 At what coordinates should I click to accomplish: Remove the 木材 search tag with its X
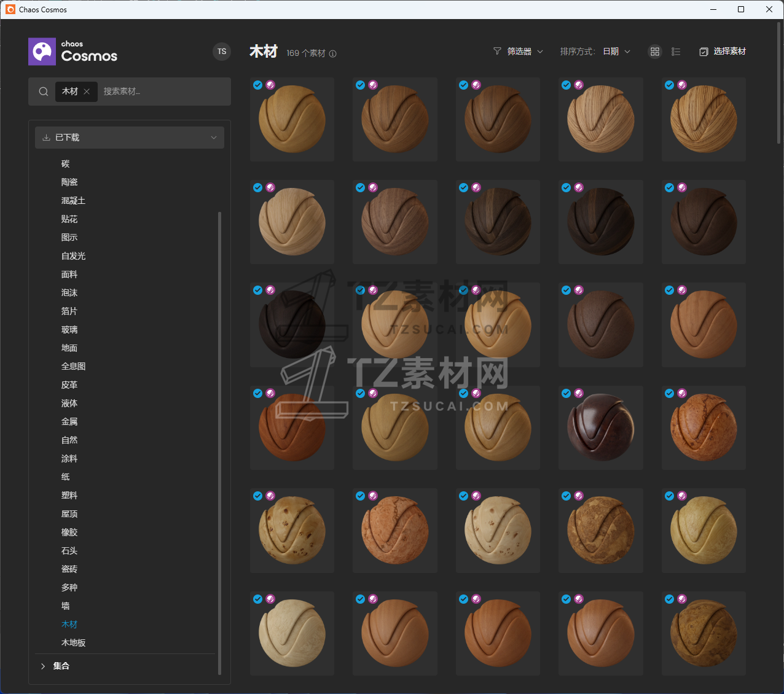(x=87, y=92)
